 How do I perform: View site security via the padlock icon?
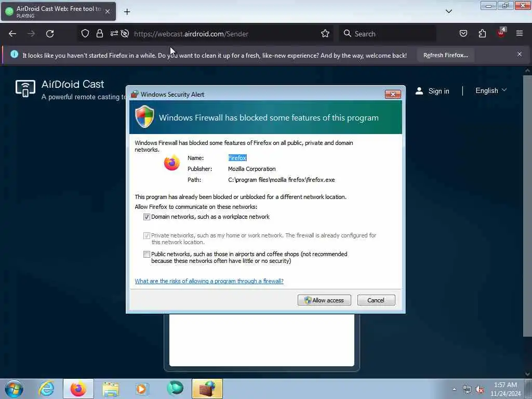tap(99, 33)
